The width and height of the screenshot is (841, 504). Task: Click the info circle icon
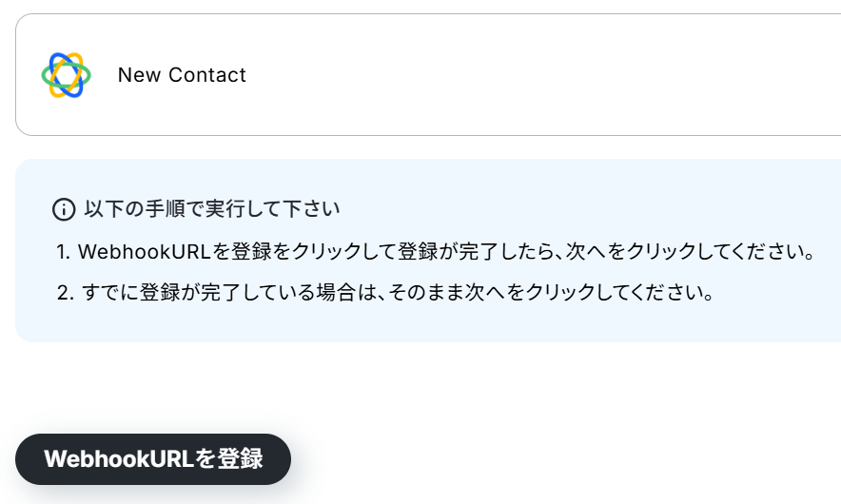click(x=64, y=209)
